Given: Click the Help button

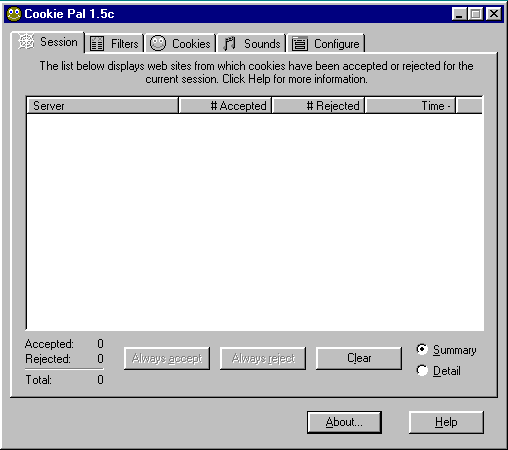Looking at the screenshot, I should (446, 422).
